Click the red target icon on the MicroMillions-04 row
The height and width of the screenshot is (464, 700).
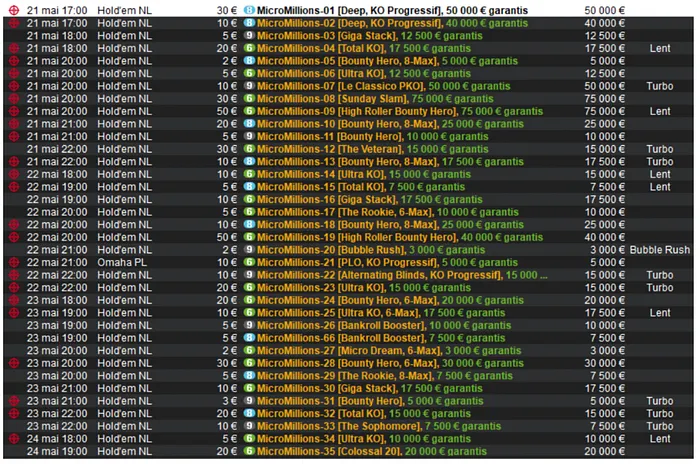[x=14, y=48]
